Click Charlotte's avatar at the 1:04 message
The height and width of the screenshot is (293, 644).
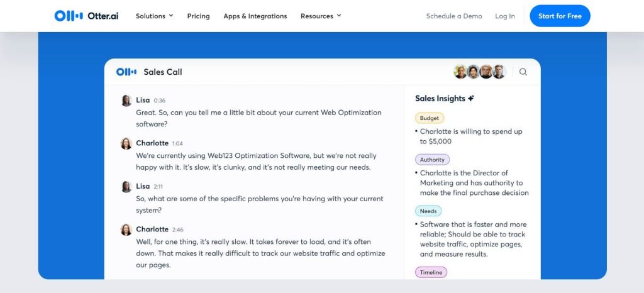click(126, 143)
